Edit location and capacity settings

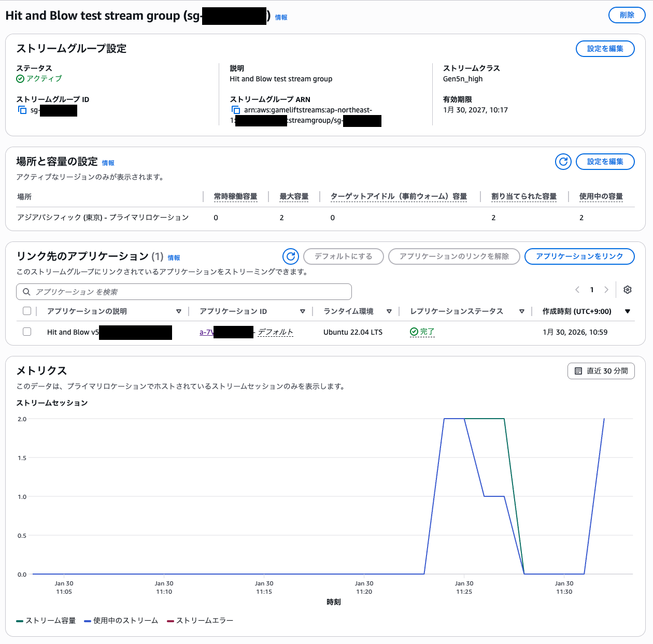point(605,162)
